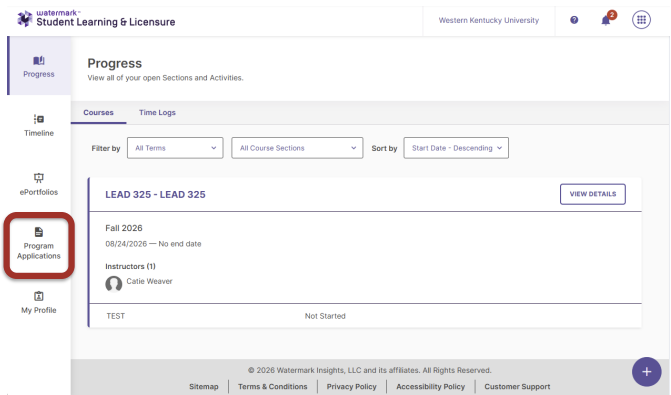Switch to the Time Logs tab

point(157,113)
